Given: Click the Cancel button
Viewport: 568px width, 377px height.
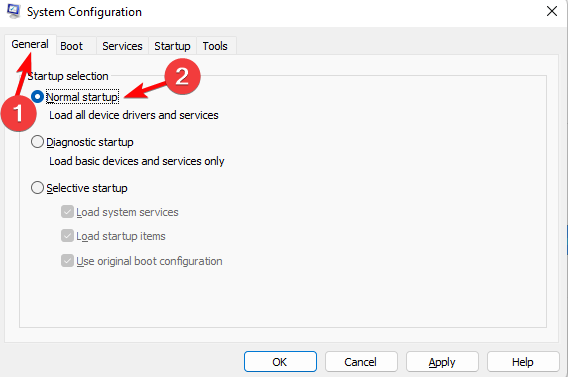Looking at the screenshot, I should coord(361,361).
